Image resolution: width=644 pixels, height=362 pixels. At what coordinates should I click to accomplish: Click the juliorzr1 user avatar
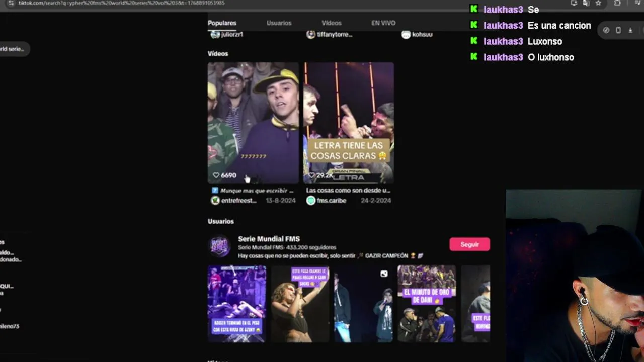click(215, 35)
